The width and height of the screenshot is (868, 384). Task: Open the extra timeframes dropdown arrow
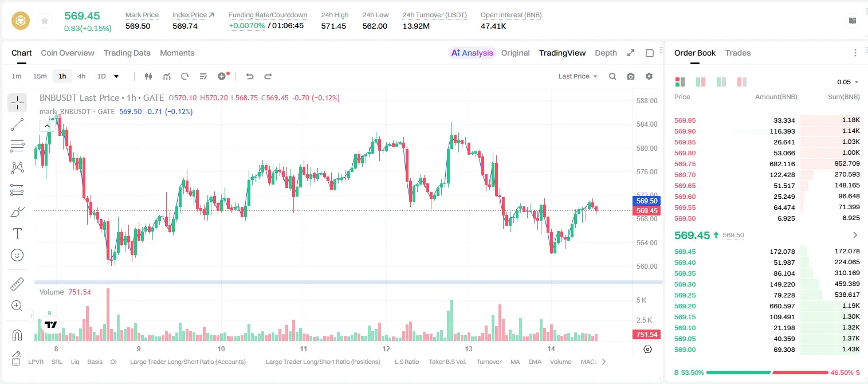coord(116,76)
